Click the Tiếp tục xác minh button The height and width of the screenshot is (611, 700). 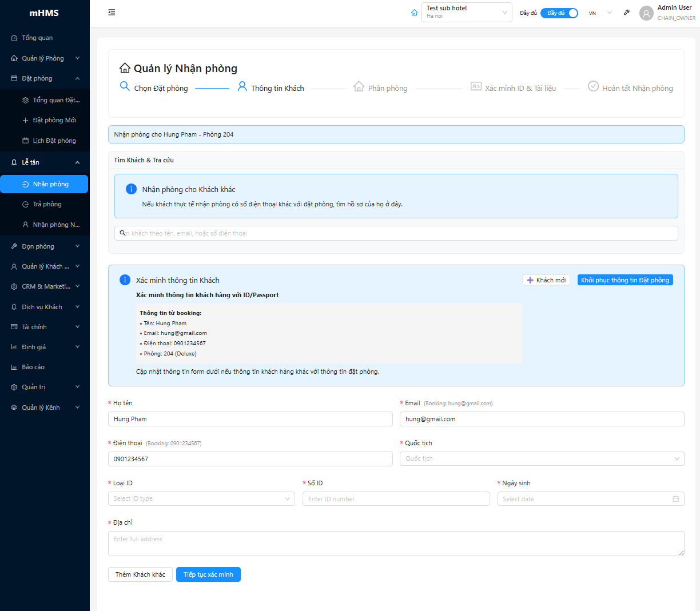(x=208, y=574)
